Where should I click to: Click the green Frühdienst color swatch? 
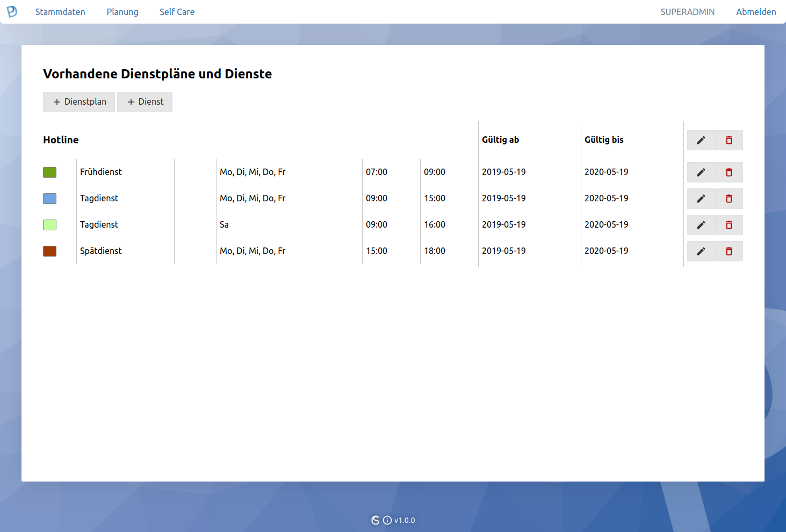(x=49, y=172)
